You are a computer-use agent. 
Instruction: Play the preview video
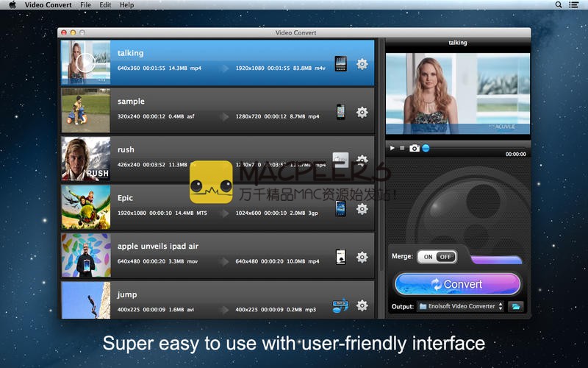point(392,149)
